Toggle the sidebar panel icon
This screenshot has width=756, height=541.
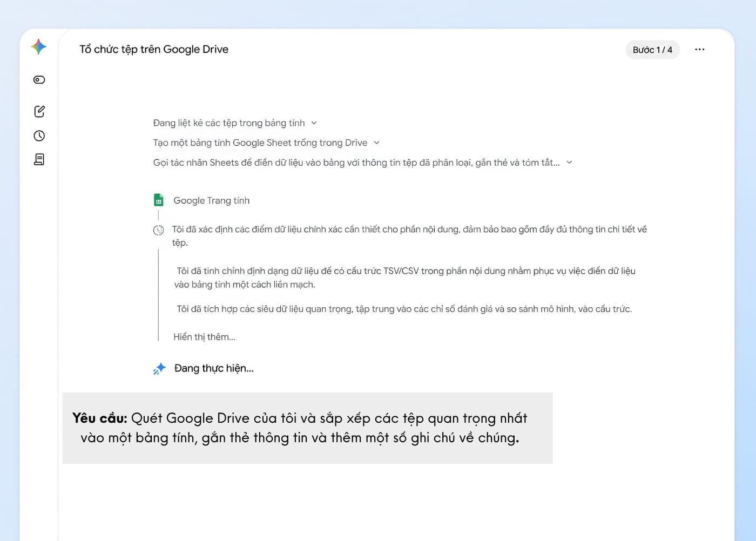pos(39,80)
